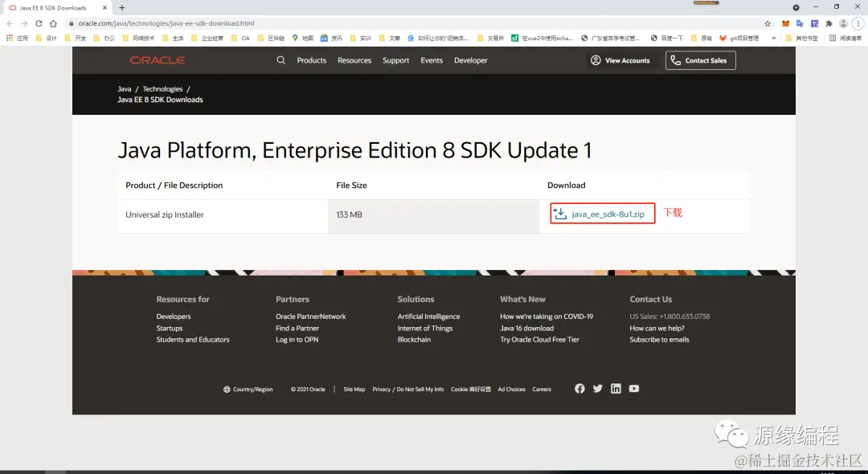Open the 区块链 bookmark folder
The width and height of the screenshot is (868, 474).
coord(271,39)
